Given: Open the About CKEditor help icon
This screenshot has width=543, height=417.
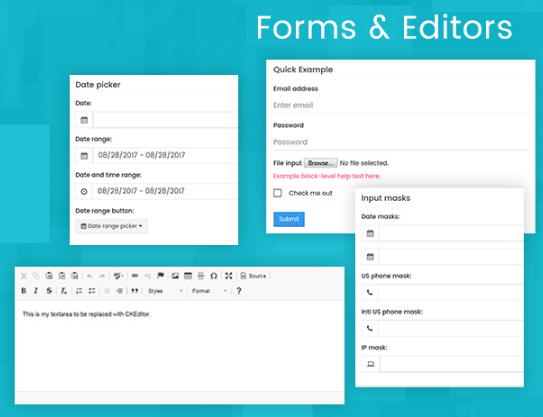Looking at the screenshot, I should click(239, 291).
